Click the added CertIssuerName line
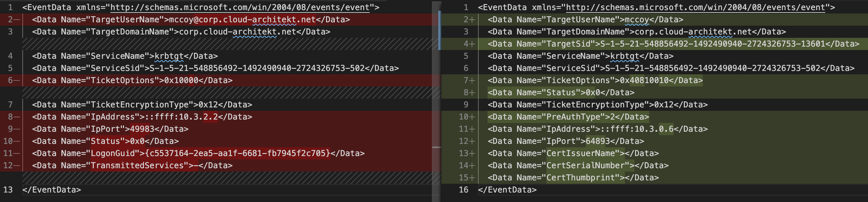 [573, 153]
